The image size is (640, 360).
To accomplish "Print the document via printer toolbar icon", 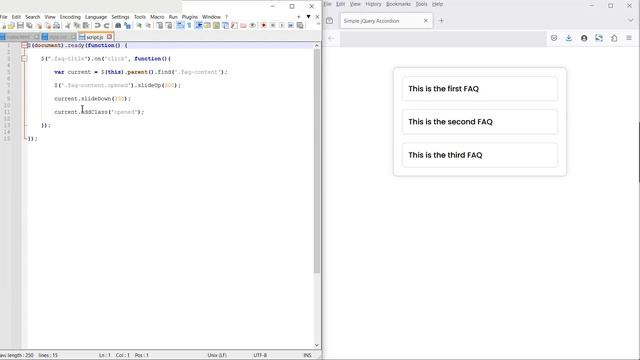I will (x=57, y=25).
